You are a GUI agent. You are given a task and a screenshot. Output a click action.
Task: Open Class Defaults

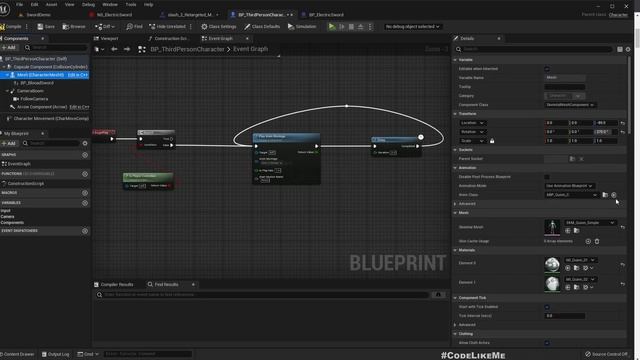[x=262, y=27]
